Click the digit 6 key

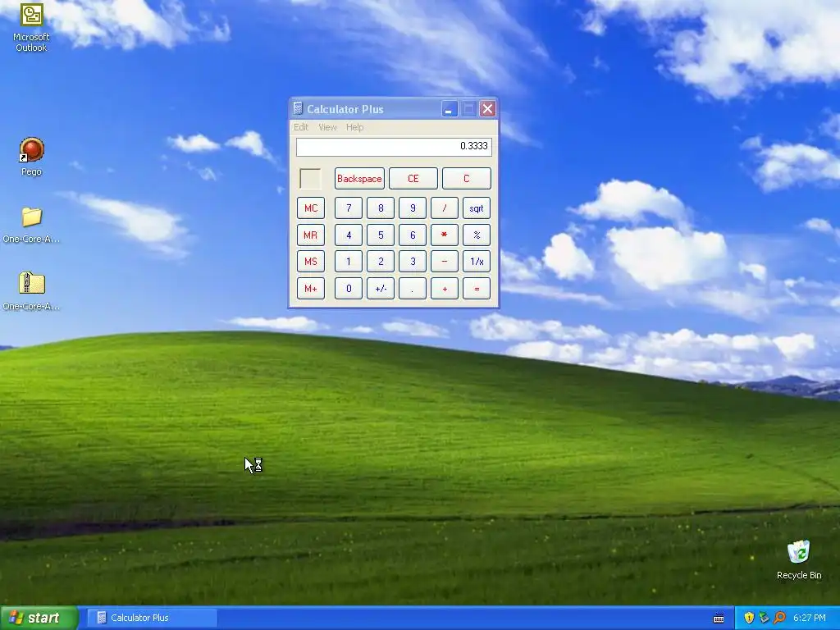coord(413,235)
